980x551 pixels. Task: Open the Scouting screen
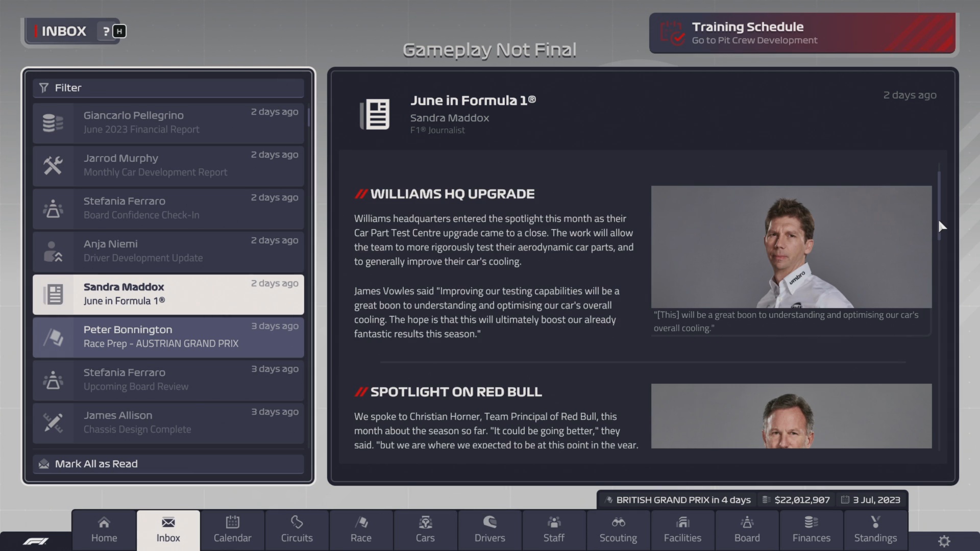618,529
